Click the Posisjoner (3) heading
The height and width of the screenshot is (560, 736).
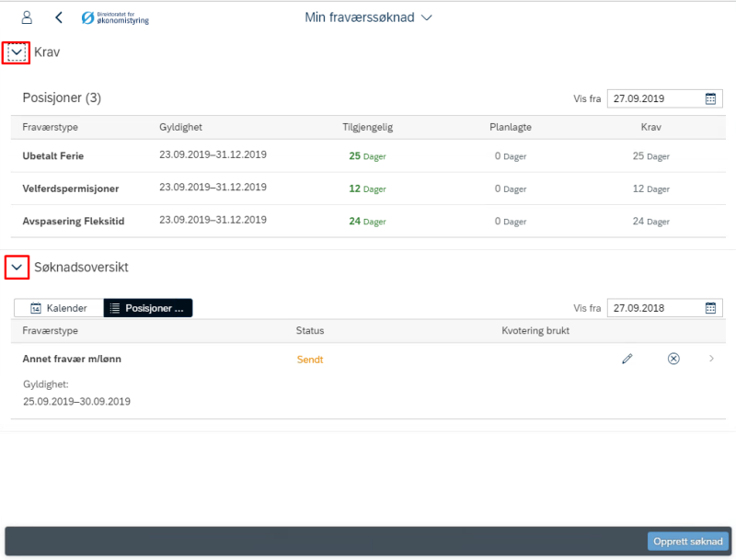(x=62, y=97)
